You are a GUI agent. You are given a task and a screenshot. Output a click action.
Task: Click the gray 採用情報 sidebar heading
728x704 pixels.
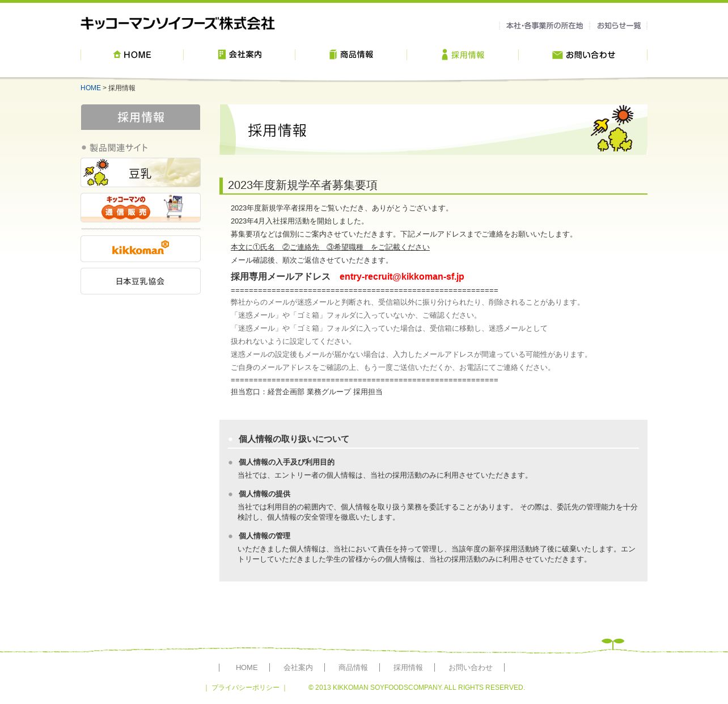click(141, 117)
